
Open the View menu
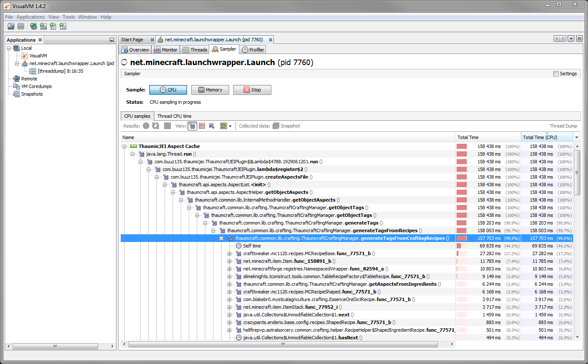tap(54, 17)
